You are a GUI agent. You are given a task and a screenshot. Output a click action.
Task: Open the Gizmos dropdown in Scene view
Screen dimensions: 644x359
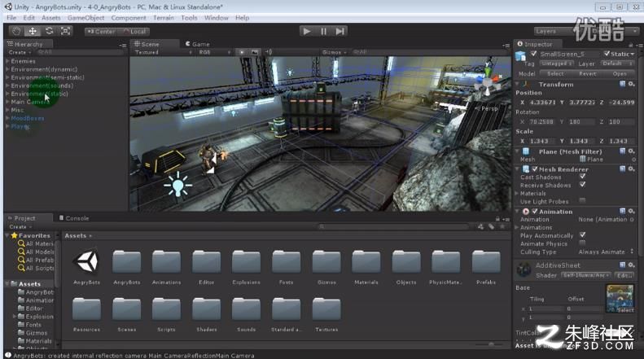(335, 52)
